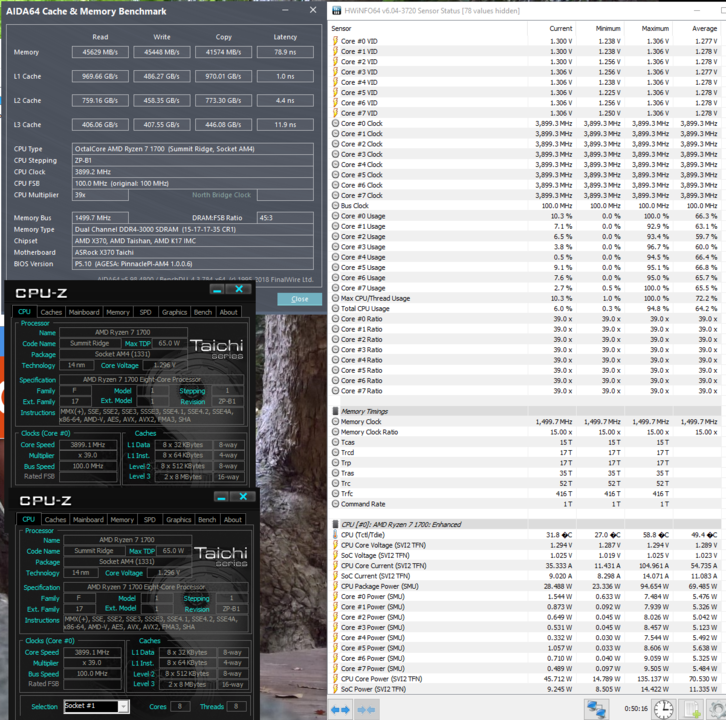This screenshot has height=720, width=726.
Task: Open Caches tab in lower CPU-Z
Action: [x=55, y=520]
